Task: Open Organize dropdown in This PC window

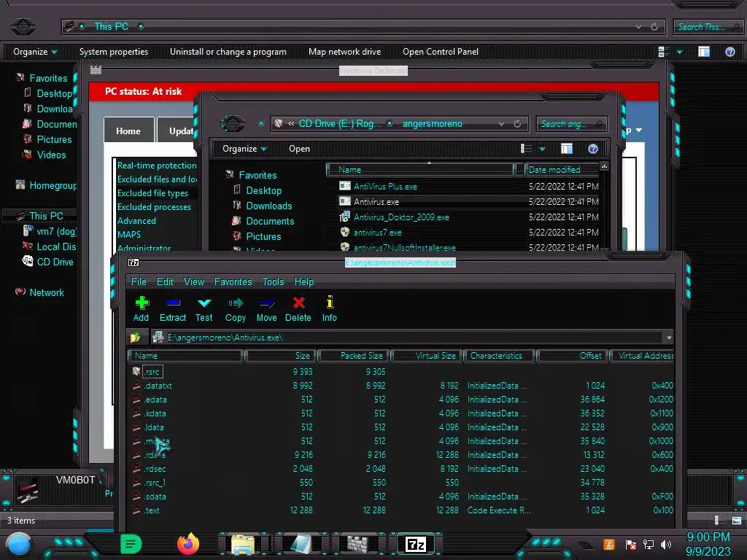Action: pos(35,52)
